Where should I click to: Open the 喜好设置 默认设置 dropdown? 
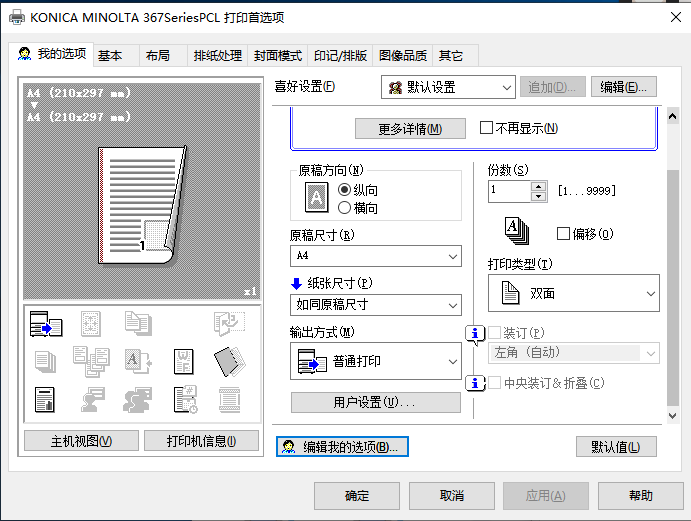point(448,87)
